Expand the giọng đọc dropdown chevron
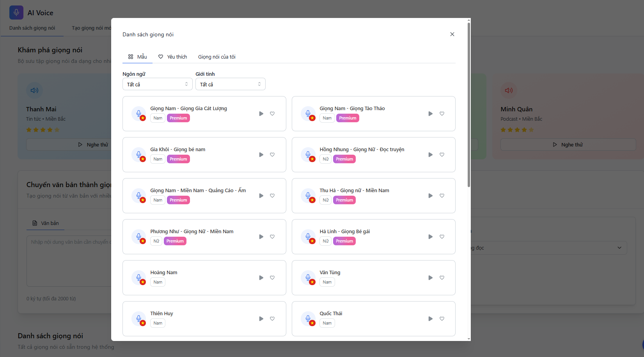This screenshot has height=357, width=644. (x=619, y=248)
